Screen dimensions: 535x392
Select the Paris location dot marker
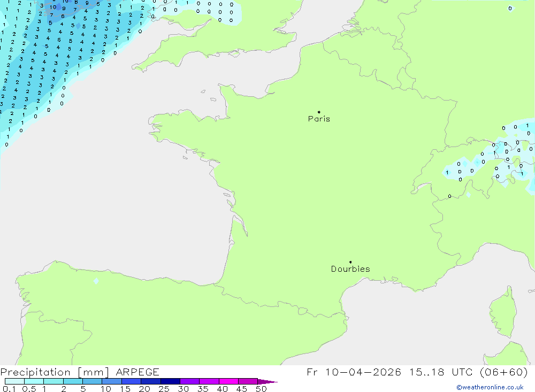(319, 112)
